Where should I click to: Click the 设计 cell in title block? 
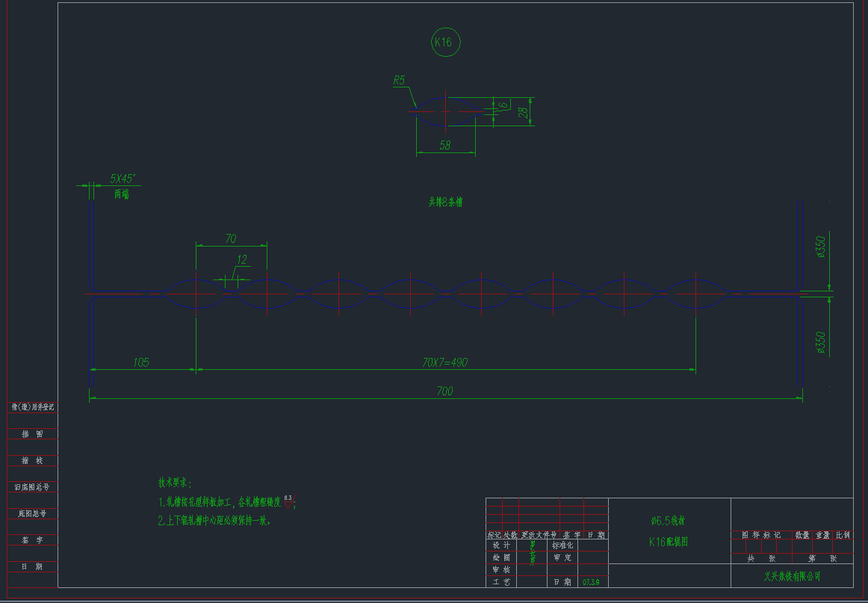coord(501,545)
